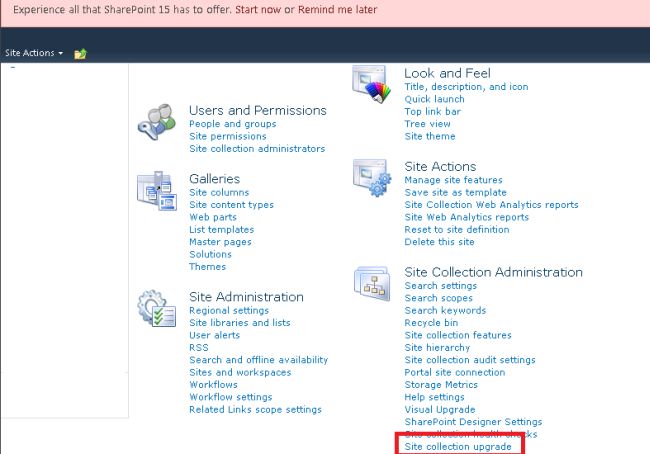Open Sites and workspaces
This screenshot has width=650, height=454.
(240, 372)
